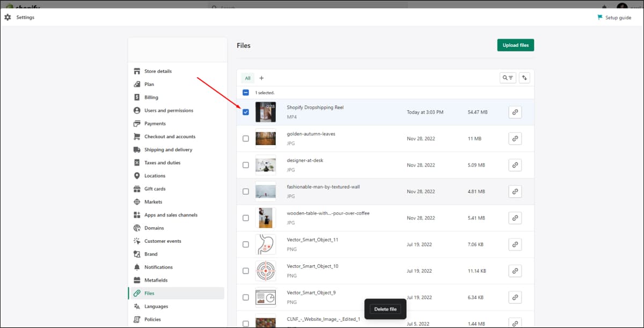Click the 54.47 MB size value
Viewport: 644px width, 328px height.
coord(478,112)
